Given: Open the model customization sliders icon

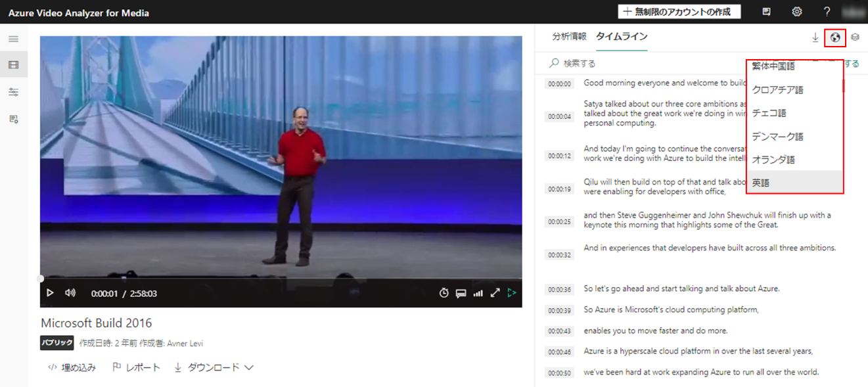Looking at the screenshot, I should pos(13,92).
